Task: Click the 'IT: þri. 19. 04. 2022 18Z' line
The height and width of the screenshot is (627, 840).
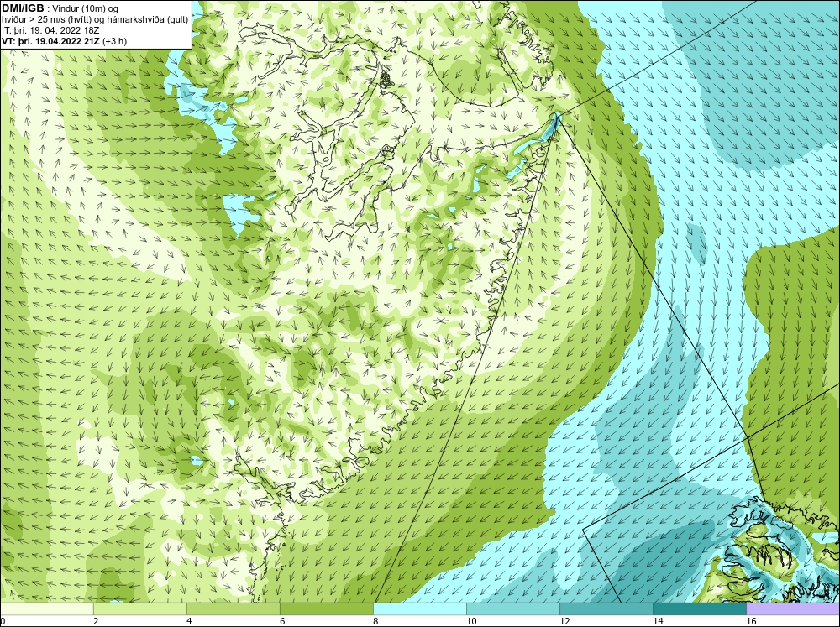Action: [50, 30]
